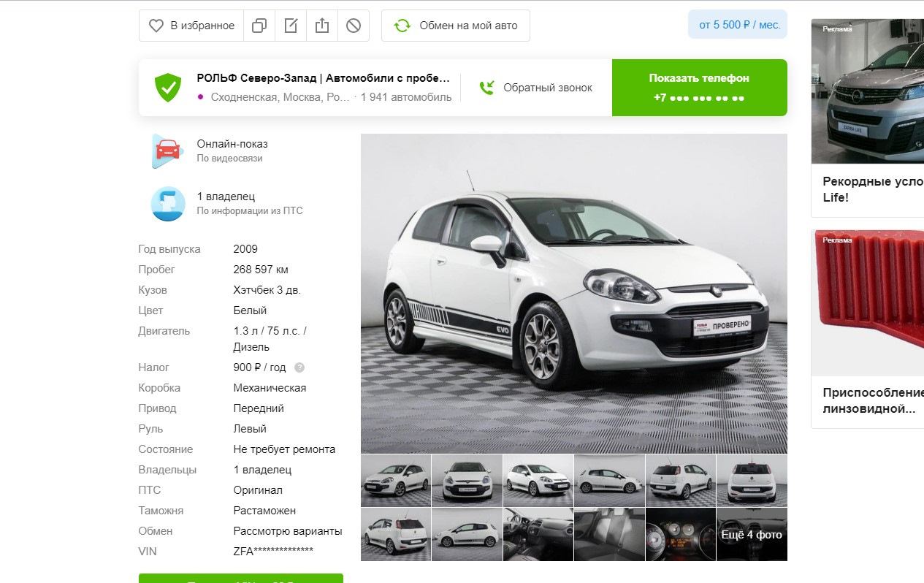Image resolution: width=924 pixels, height=583 pixels.
Task: Click the от 5 500 ₽ / мес. credit badge
Action: click(738, 25)
